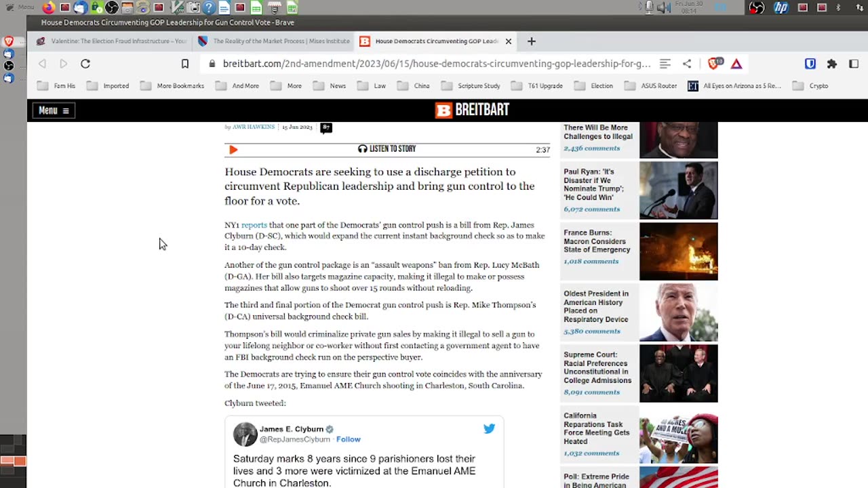Open the All Eyes on Arizona bookmark
Image resolution: width=868 pixels, height=488 pixels.
734,86
